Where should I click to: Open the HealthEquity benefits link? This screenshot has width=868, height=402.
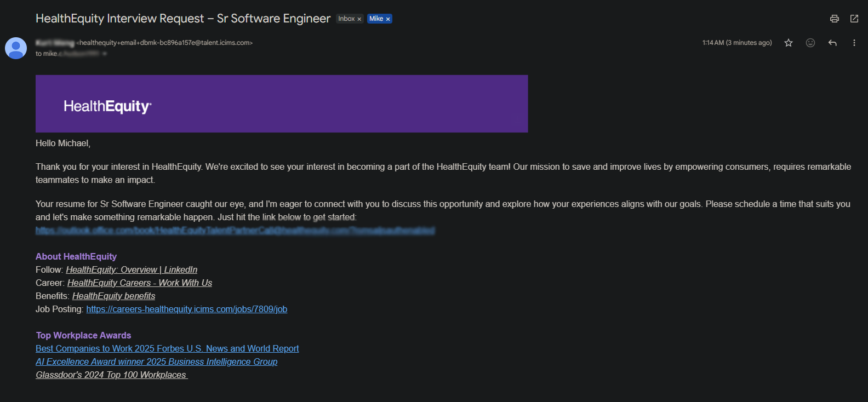(x=113, y=296)
